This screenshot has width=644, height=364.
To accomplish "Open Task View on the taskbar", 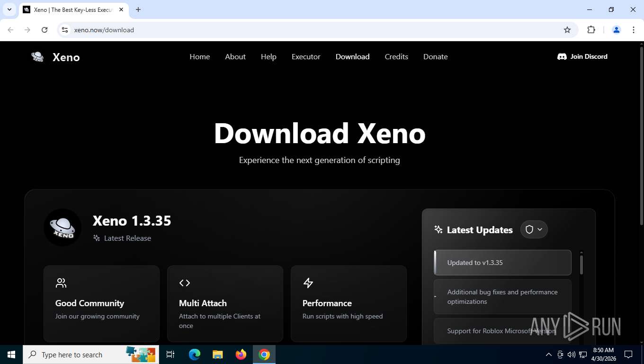I will (x=170, y=355).
